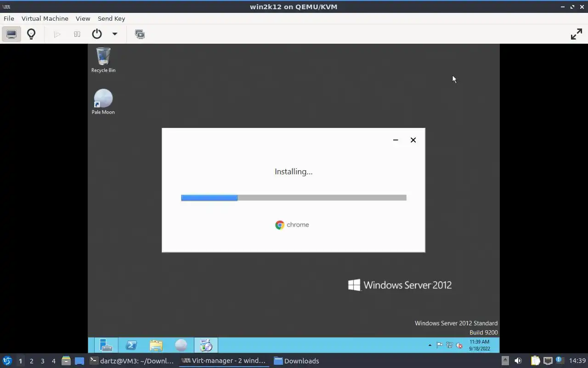Click the network tray icon in guest
The image size is (588, 368).
449,345
